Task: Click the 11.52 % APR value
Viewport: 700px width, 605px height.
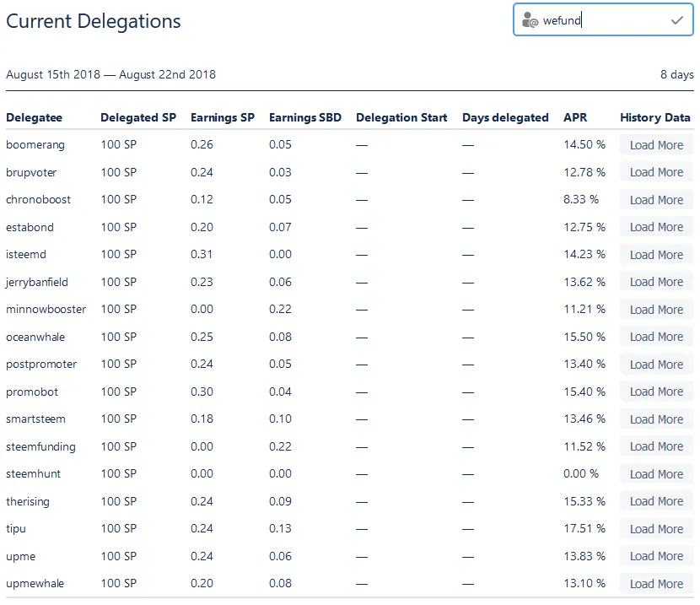Action: click(584, 446)
